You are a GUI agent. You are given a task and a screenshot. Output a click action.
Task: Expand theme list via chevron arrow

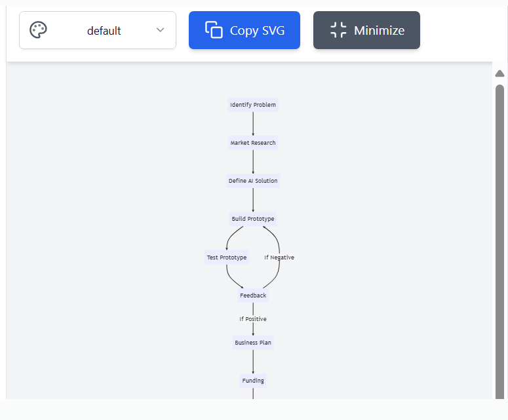coord(160,30)
